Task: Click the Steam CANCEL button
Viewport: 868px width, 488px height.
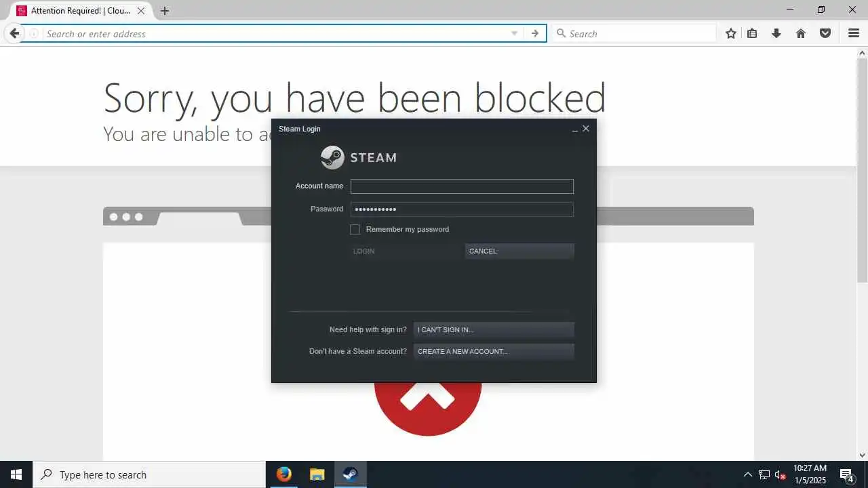Action: click(x=519, y=251)
